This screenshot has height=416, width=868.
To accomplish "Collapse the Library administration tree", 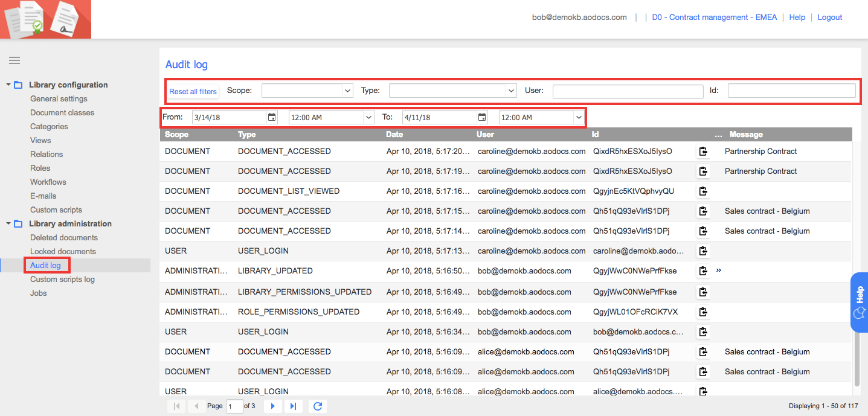I will pos(8,223).
